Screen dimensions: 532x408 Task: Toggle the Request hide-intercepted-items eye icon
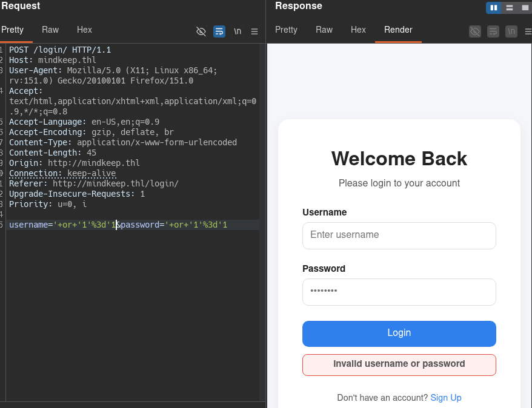coord(201,31)
